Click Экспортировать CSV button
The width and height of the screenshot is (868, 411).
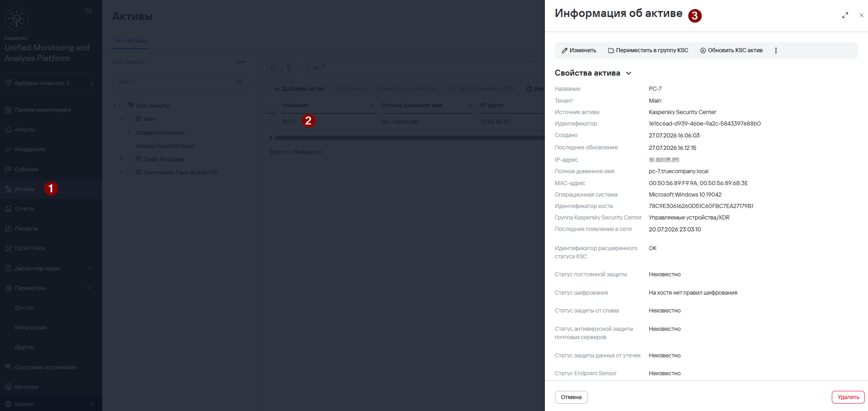tap(482, 89)
